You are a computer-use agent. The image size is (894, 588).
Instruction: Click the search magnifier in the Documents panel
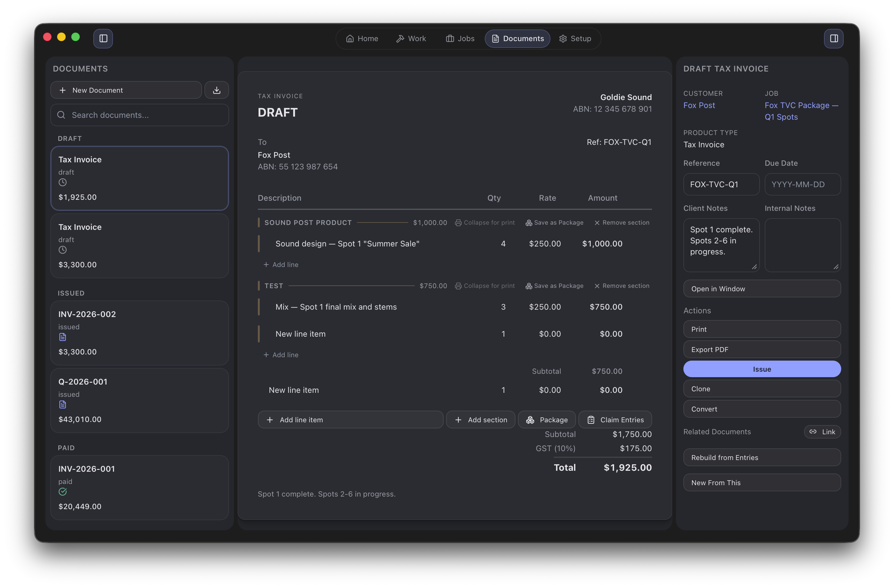pos(61,115)
